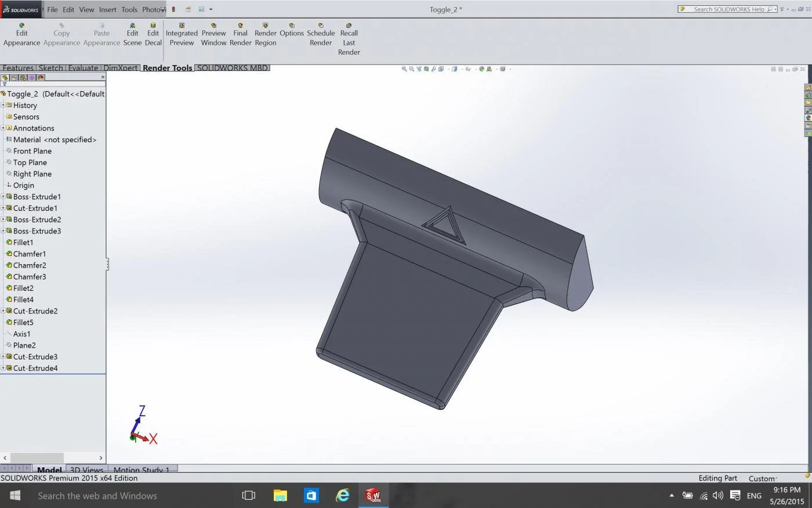Image resolution: width=812 pixels, height=508 pixels.
Task: Open the FeatureManager design tree tab
Action: [5, 77]
